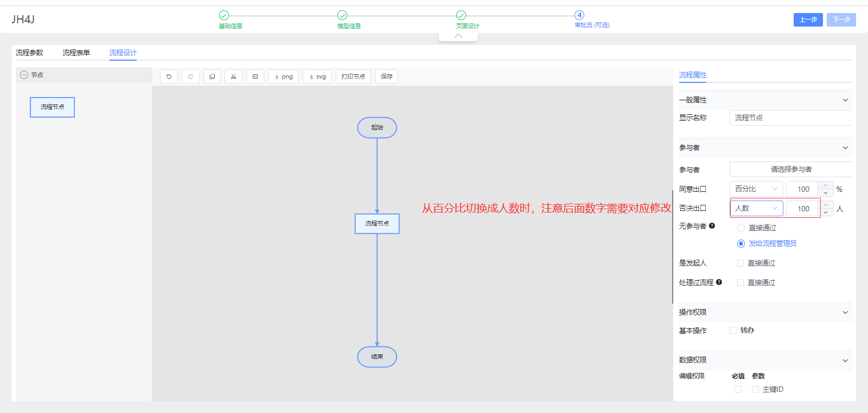Check the 转办 checkbox

(x=733, y=330)
